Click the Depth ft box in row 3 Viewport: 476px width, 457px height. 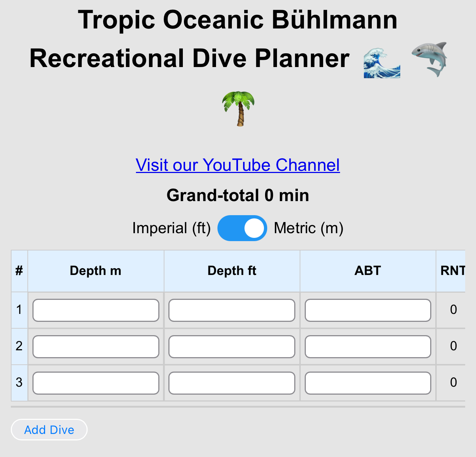(x=232, y=383)
